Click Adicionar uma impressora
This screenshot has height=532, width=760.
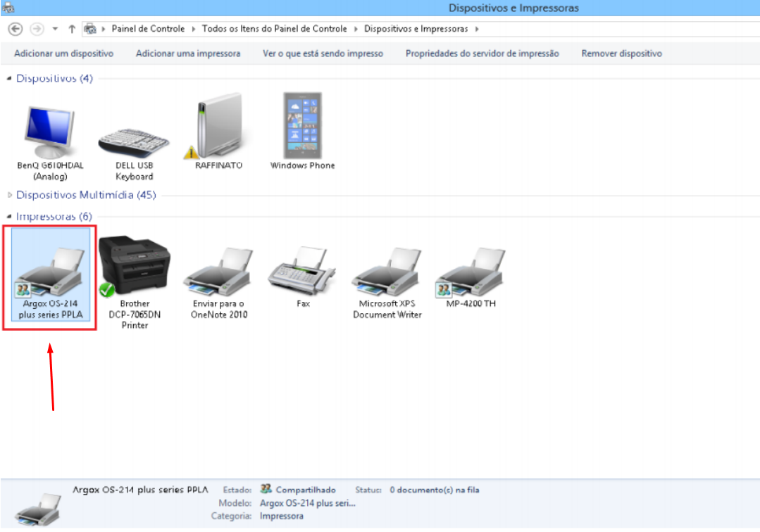(x=188, y=53)
